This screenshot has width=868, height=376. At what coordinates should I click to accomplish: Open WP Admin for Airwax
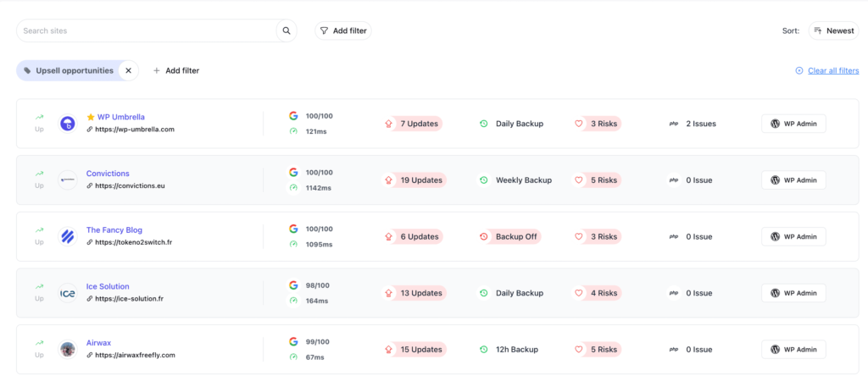coord(793,349)
